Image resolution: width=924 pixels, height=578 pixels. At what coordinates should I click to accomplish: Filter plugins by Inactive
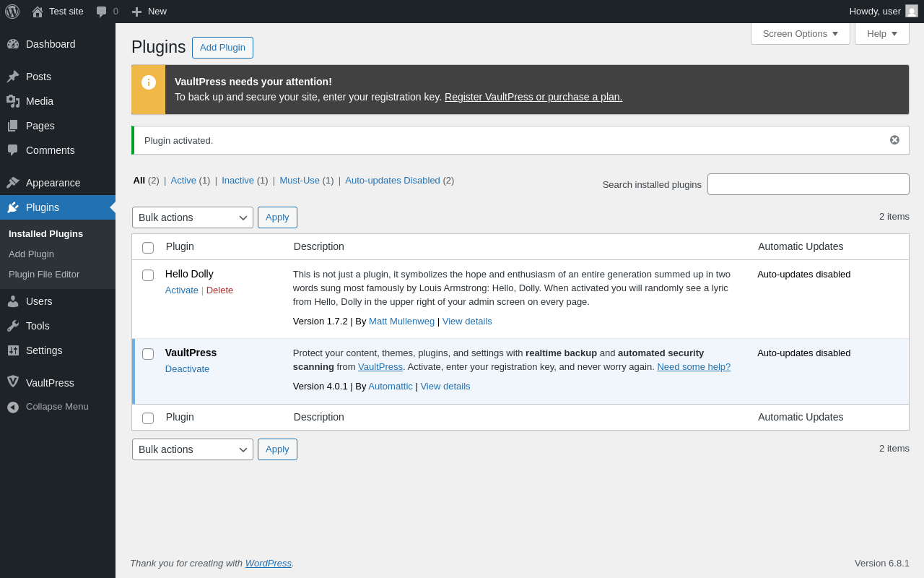tap(237, 181)
